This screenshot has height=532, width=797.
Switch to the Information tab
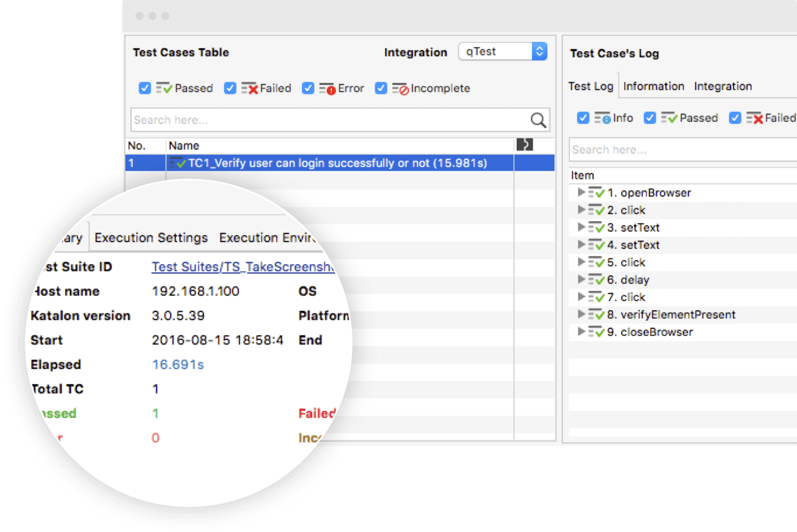pos(654,86)
